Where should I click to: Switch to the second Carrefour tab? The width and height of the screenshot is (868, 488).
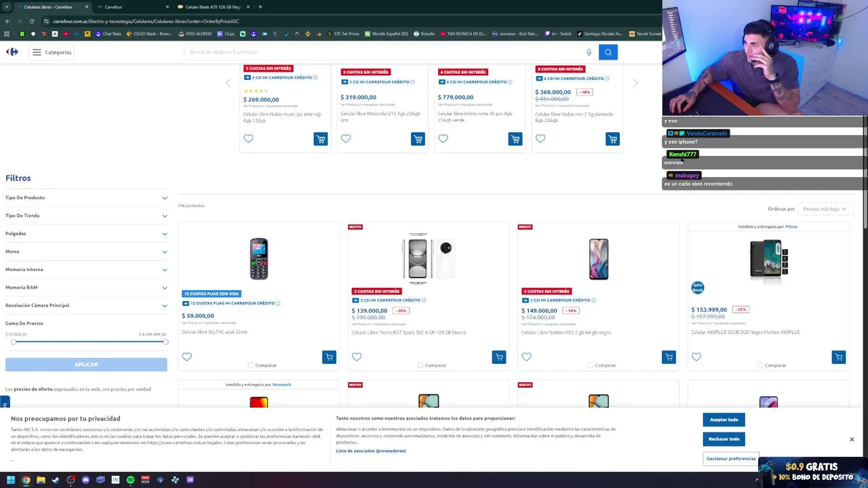point(132,7)
